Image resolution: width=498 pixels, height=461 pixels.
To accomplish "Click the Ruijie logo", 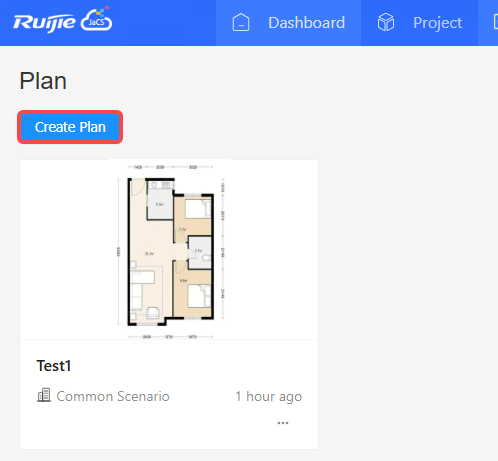I will click(44, 23).
